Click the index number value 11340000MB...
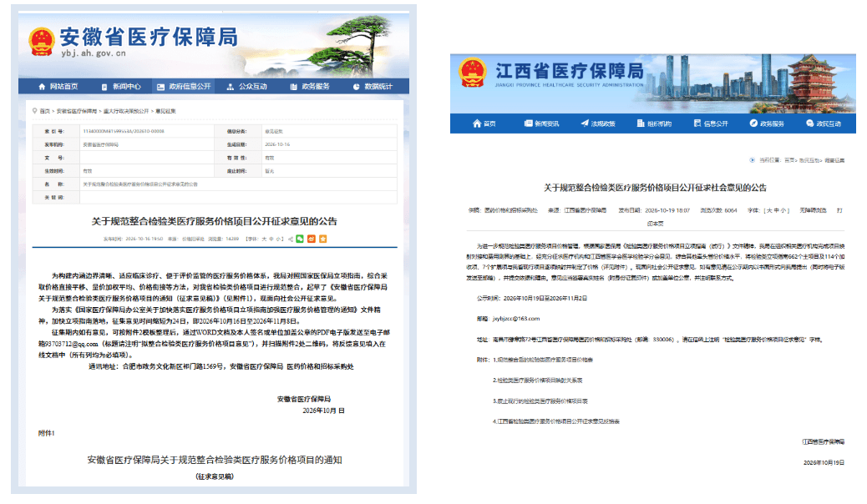The width and height of the screenshot is (867, 504). coord(124,132)
